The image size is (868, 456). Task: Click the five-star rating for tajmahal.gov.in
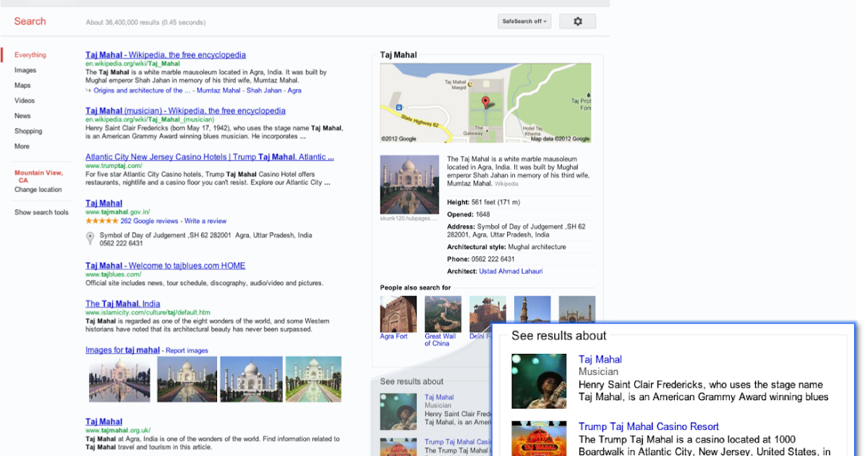tap(101, 221)
